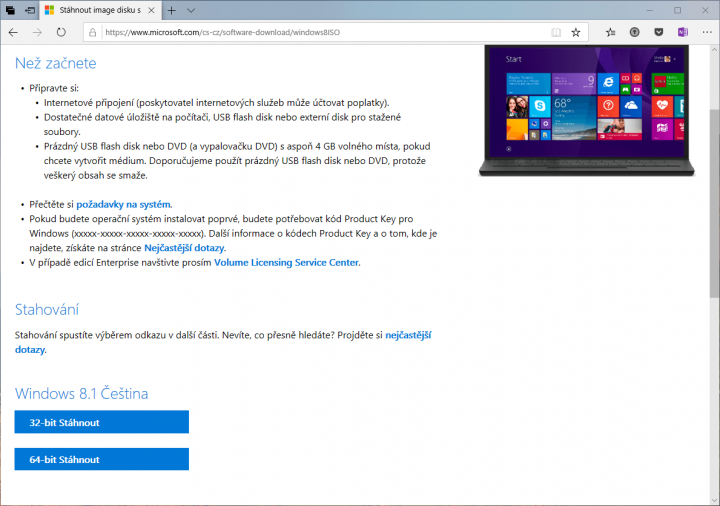Open Settings and more menu
This screenshot has height=506, width=720.
pyautogui.click(x=707, y=32)
